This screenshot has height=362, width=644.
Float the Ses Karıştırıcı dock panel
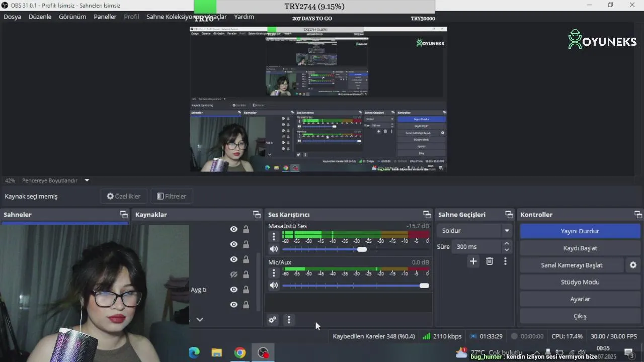point(427,215)
